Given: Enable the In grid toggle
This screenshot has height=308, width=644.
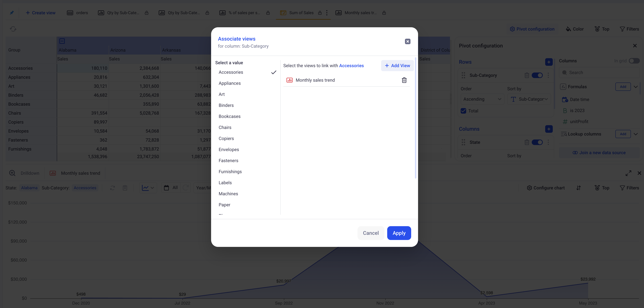Looking at the screenshot, I should (634, 61).
